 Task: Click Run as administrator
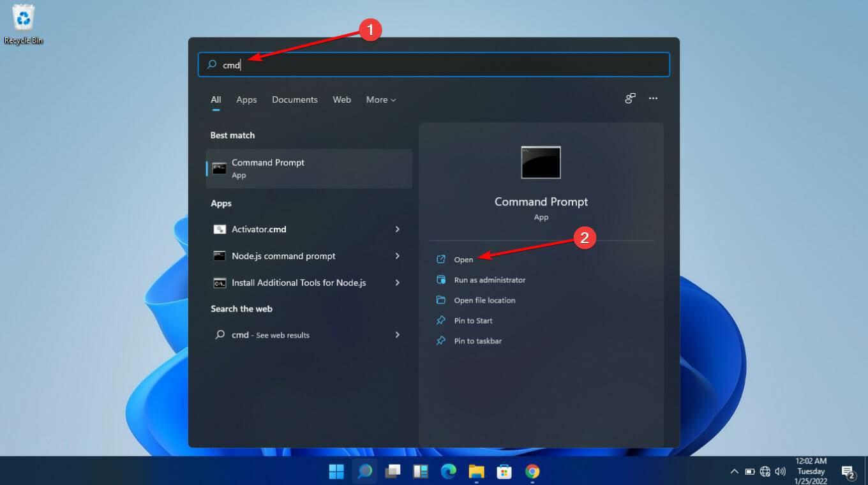pyautogui.click(x=490, y=280)
